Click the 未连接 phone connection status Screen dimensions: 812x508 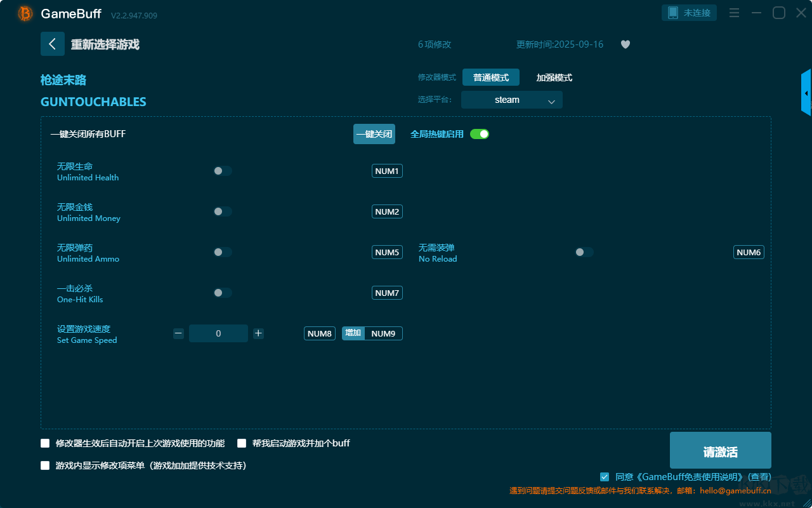[689, 12]
